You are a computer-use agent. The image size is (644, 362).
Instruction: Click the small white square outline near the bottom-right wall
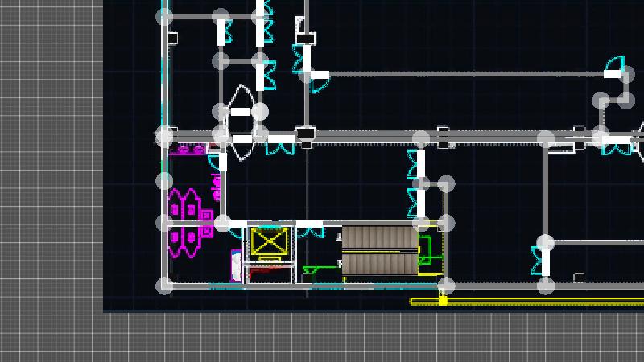(x=579, y=278)
